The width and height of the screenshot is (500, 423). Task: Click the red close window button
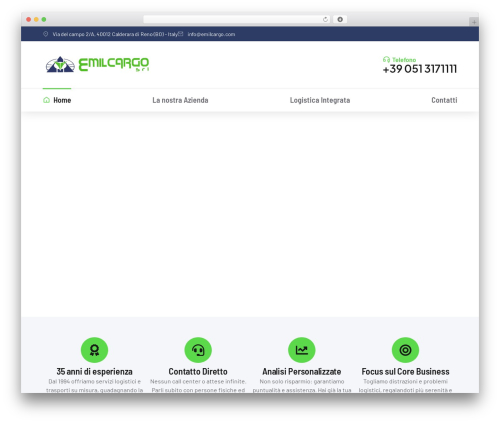click(x=29, y=19)
